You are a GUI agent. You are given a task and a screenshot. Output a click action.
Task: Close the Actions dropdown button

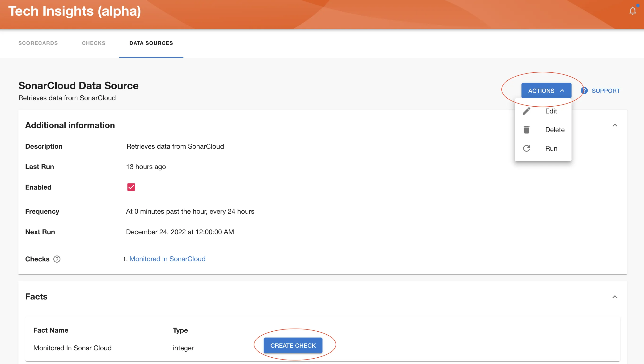546,91
